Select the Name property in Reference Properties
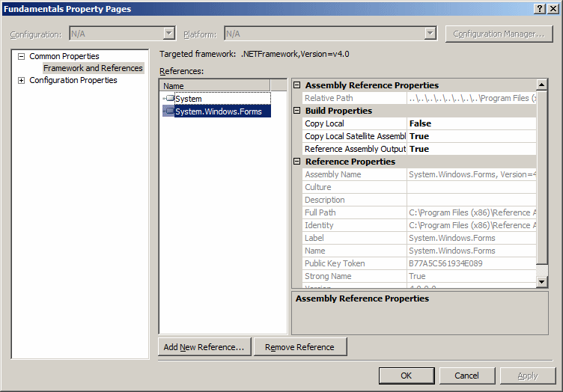Image resolution: width=563 pixels, height=392 pixels. pyautogui.click(x=419, y=251)
